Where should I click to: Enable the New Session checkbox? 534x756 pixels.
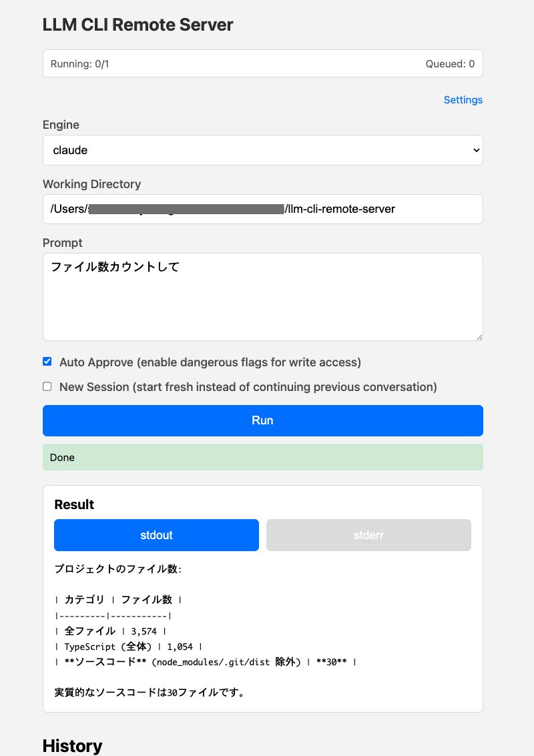click(47, 387)
